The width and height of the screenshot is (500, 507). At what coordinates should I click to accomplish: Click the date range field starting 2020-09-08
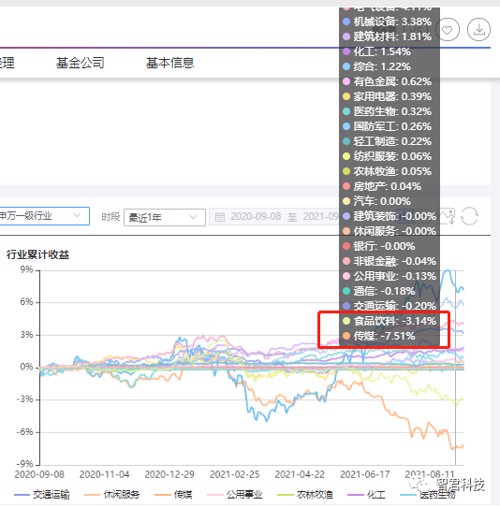coord(274,217)
